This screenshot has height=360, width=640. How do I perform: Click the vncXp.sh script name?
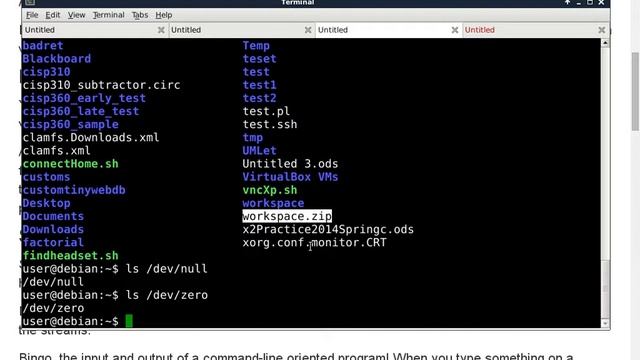pos(270,190)
